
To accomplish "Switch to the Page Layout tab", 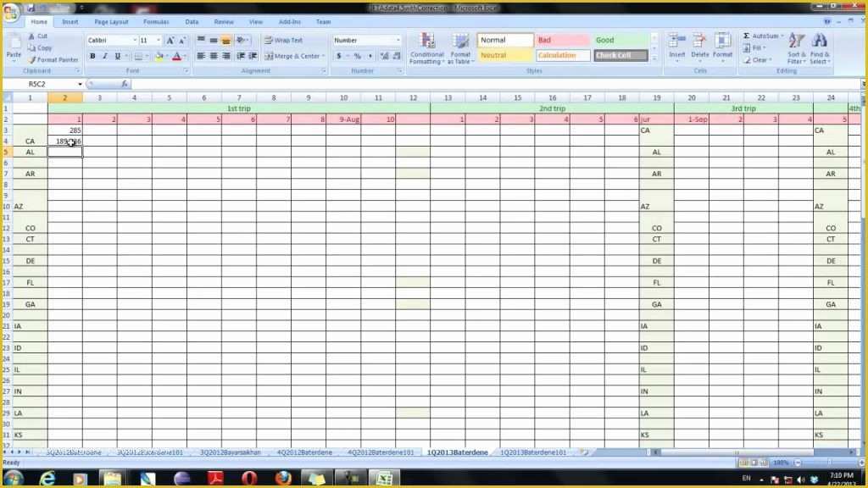I will click(111, 22).
